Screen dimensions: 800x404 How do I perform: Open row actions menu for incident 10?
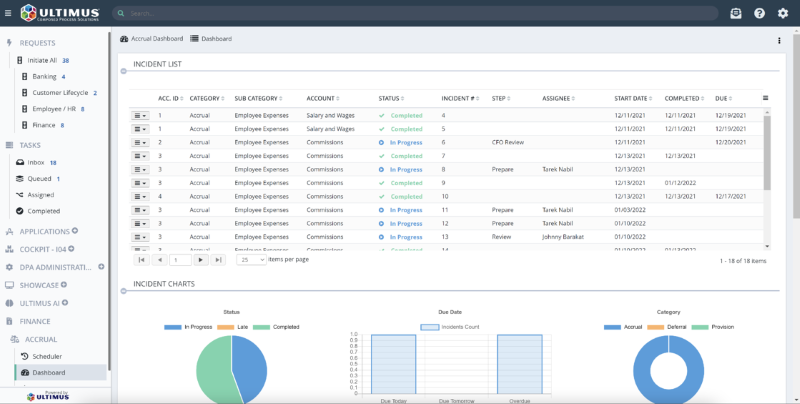point(140,197)
